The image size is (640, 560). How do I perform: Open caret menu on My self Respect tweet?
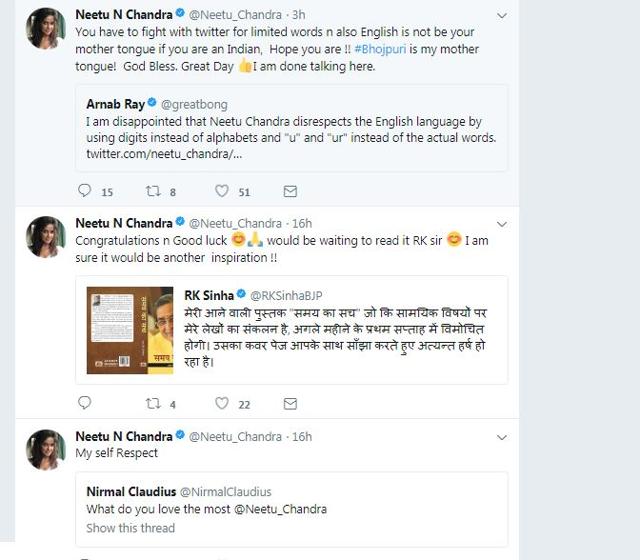click(501, 437)
